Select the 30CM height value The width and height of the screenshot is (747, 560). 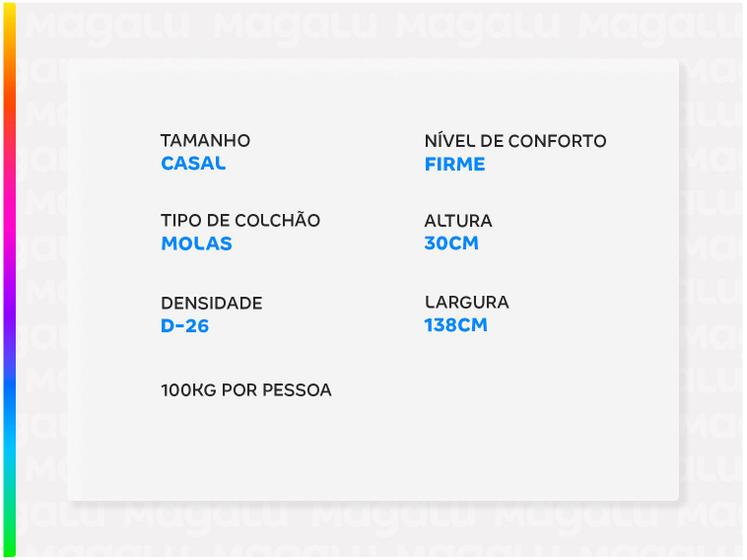pos(451,244)
